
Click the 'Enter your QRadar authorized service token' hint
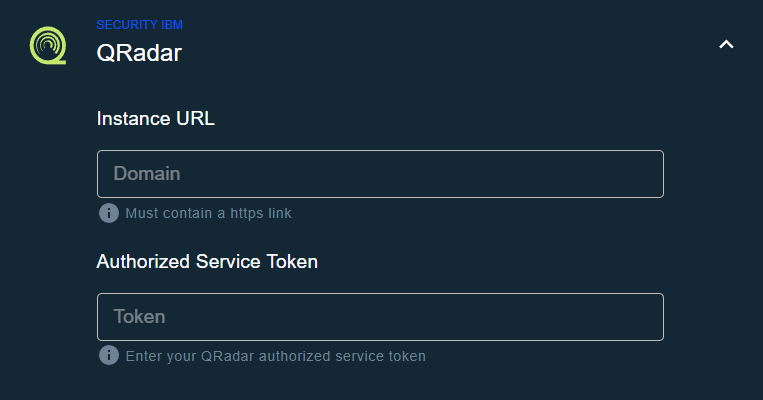[x=275, y=356]
